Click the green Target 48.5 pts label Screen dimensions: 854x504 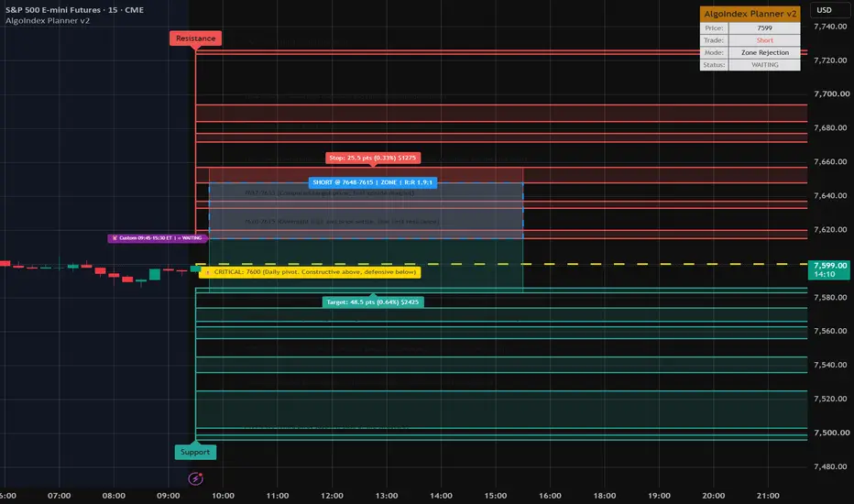tap(373, 301)
